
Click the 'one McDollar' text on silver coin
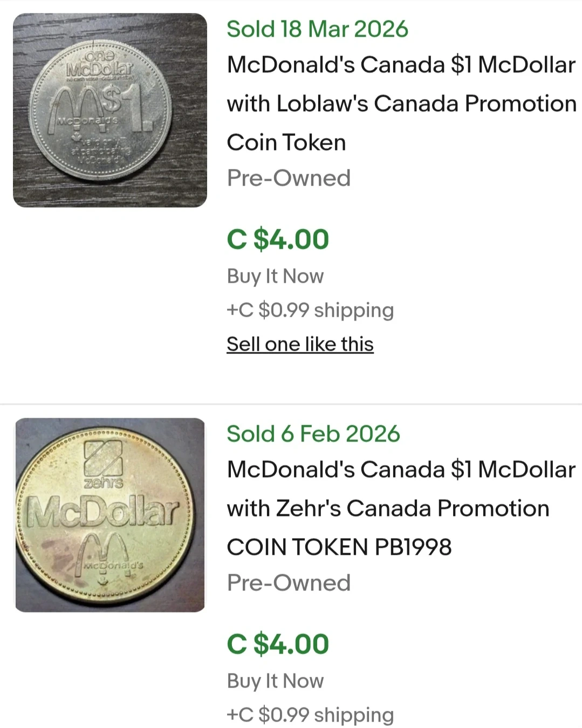pyautogui.click(x=100, y=64)
